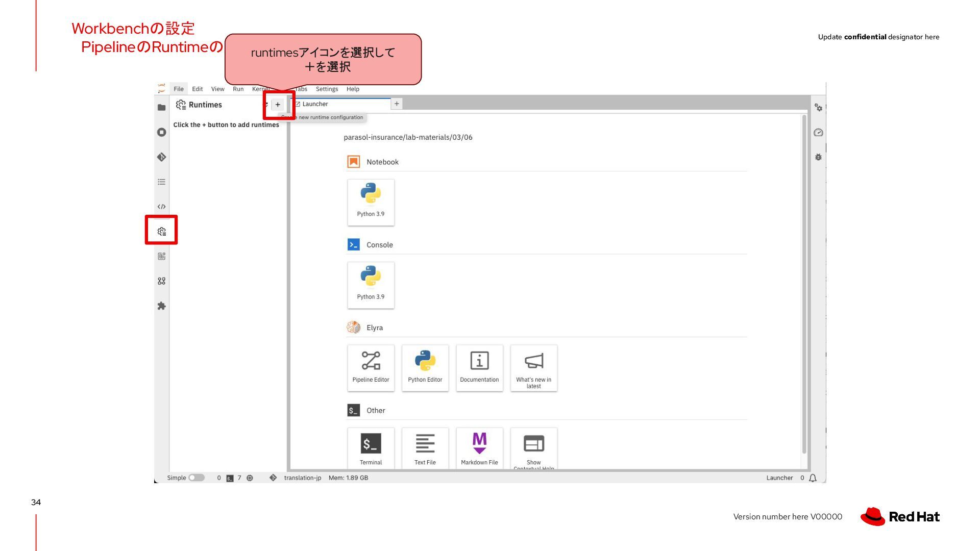This screenshot has height=551, width=980.
Task: Open the Elyra Python Editor
Action: point(425,368)
